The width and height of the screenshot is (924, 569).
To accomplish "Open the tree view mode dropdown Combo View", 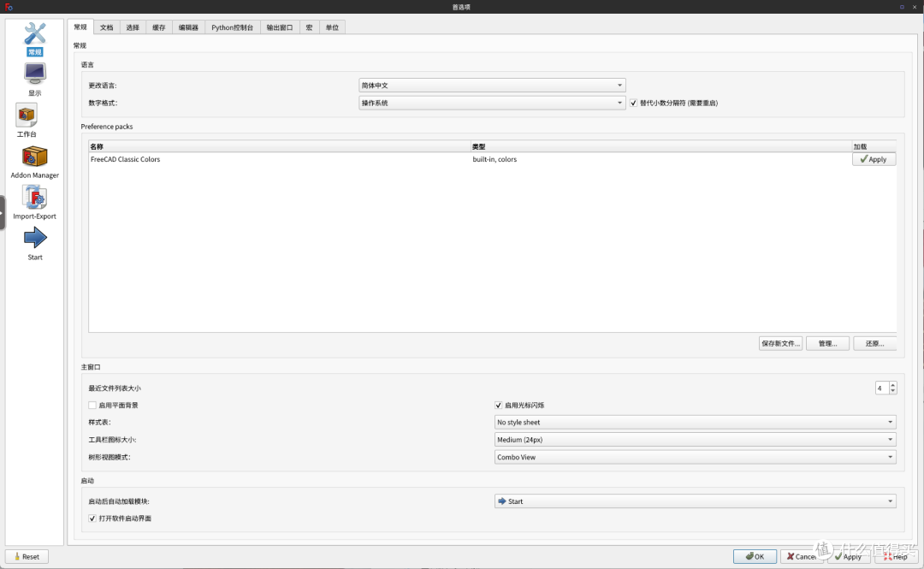I will coord(696,457).
